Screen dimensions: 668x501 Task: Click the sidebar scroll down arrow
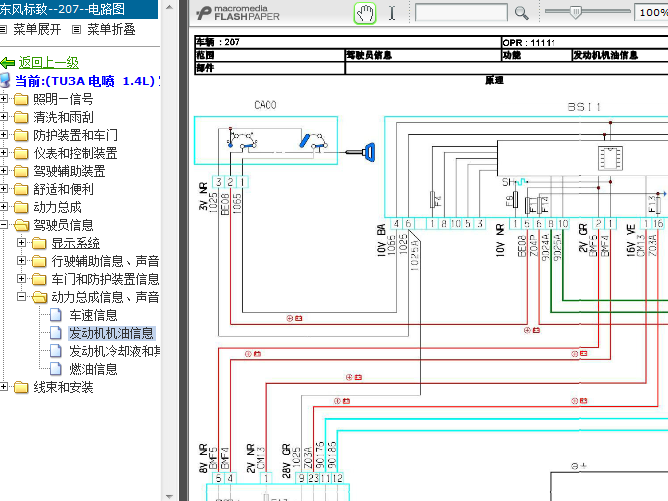coord(169,496)
